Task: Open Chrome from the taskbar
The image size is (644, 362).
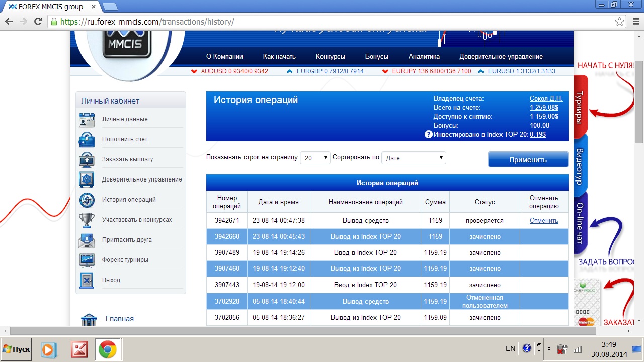Action: [108, 349]
